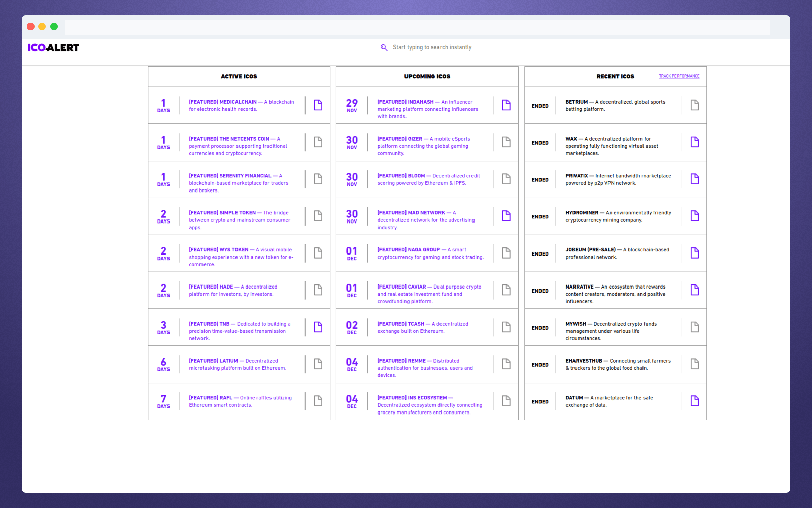Open the document icon for Naga Group
This screenshot has height=508, width=812.
tap(506, 253)
